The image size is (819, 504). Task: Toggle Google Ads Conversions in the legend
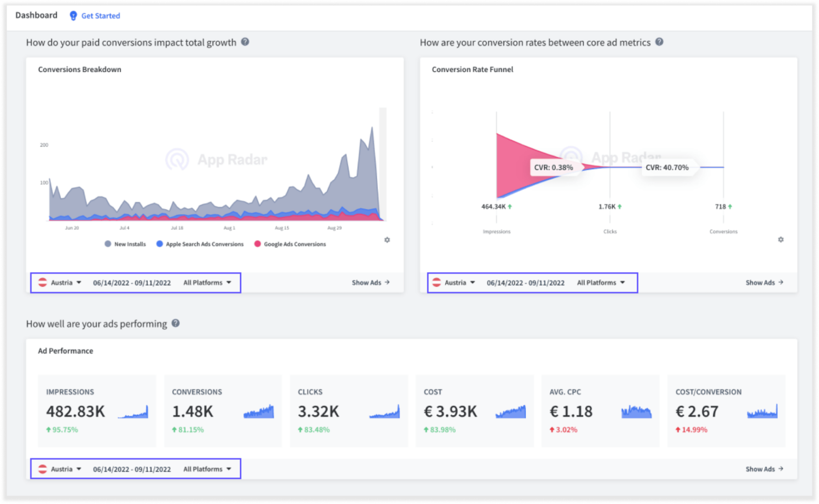292,244
